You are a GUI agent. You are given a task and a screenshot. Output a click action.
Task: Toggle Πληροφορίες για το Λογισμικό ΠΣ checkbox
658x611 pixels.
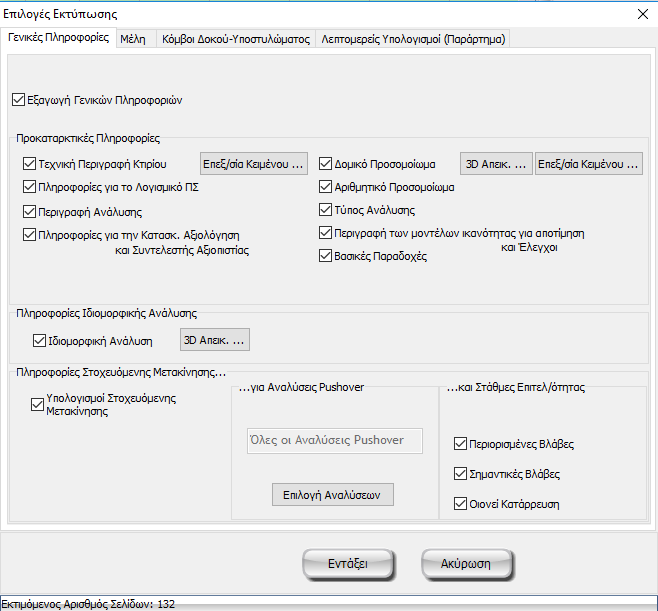29,187
